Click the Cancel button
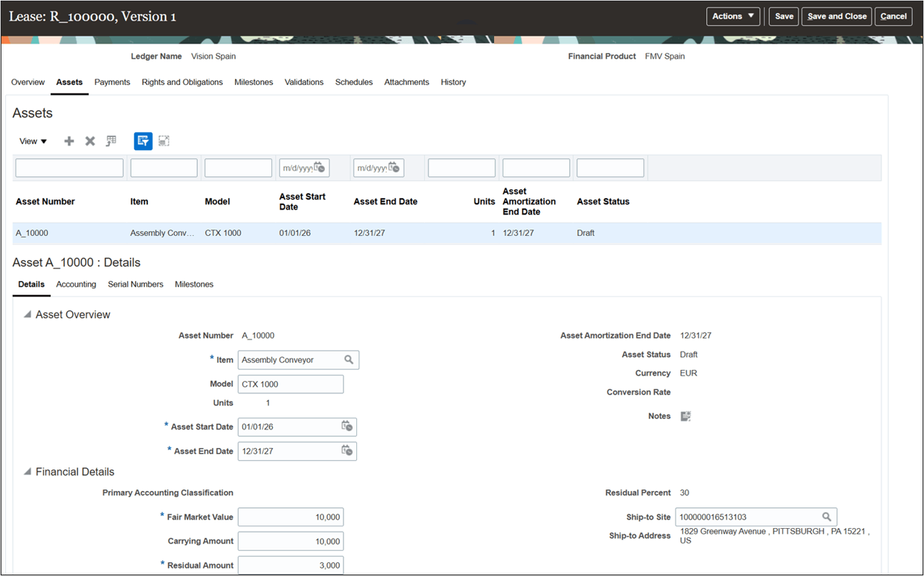Viewport: 924px width, 576px height. (x=893, y=16)
